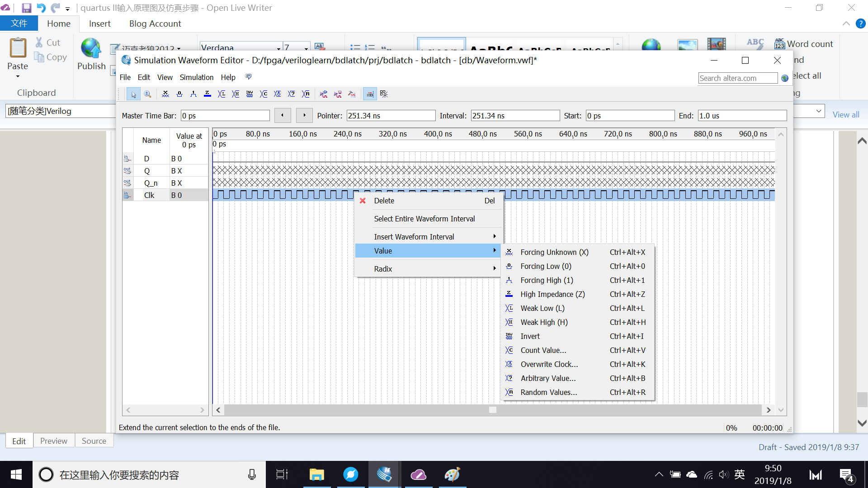Image resolution: width=868 pixels, height=488 pixels.
Task: Open the Edit menu in Waveform Editor
Action: tap(144, 77)
